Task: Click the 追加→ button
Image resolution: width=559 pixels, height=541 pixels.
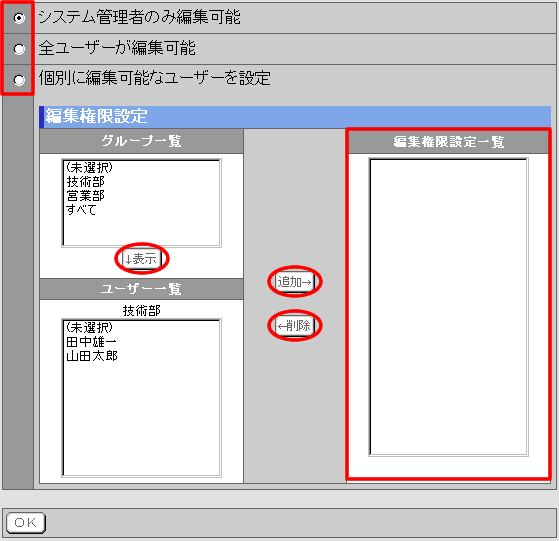Action: (x=294, y=282)
